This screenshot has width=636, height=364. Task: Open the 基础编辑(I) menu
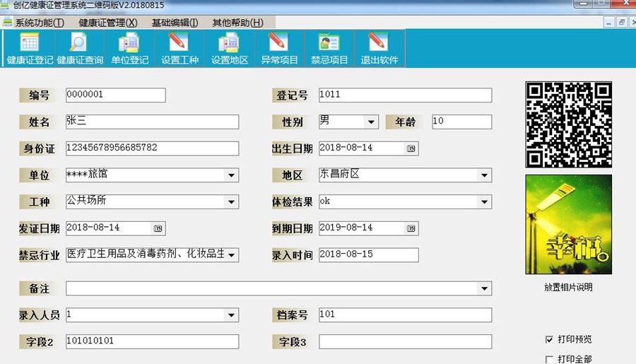point(175,23)
